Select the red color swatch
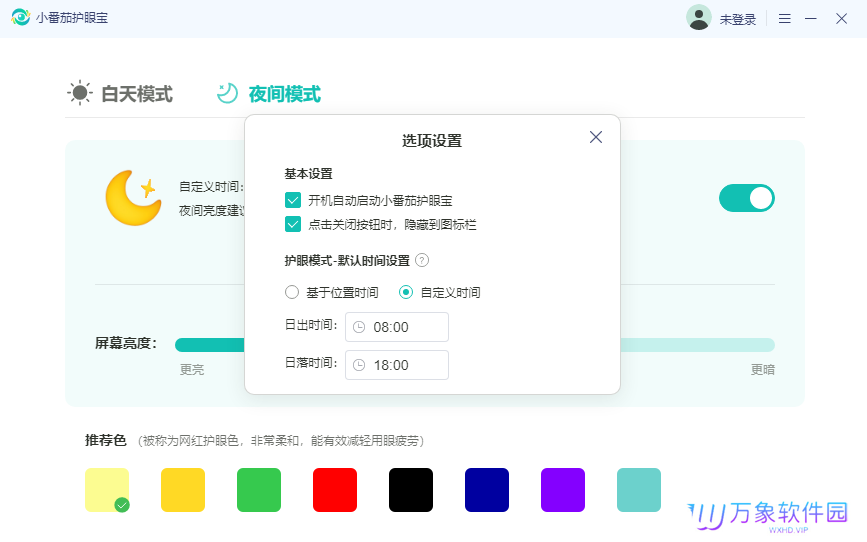Image resolution: width=867 pixels, height=542 pixels. coord(335,489)
